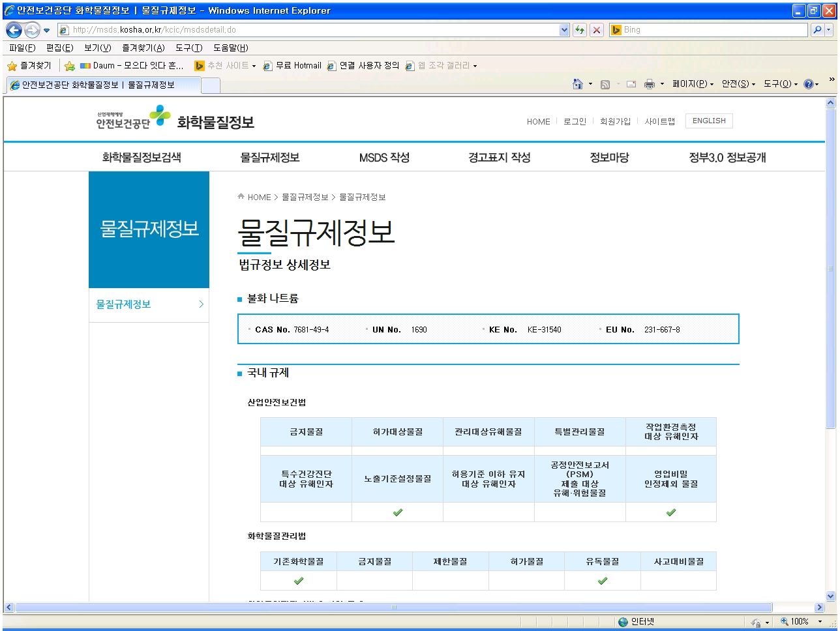Open the 즐겨찾기(A) menu

click(x=143, y=48)
